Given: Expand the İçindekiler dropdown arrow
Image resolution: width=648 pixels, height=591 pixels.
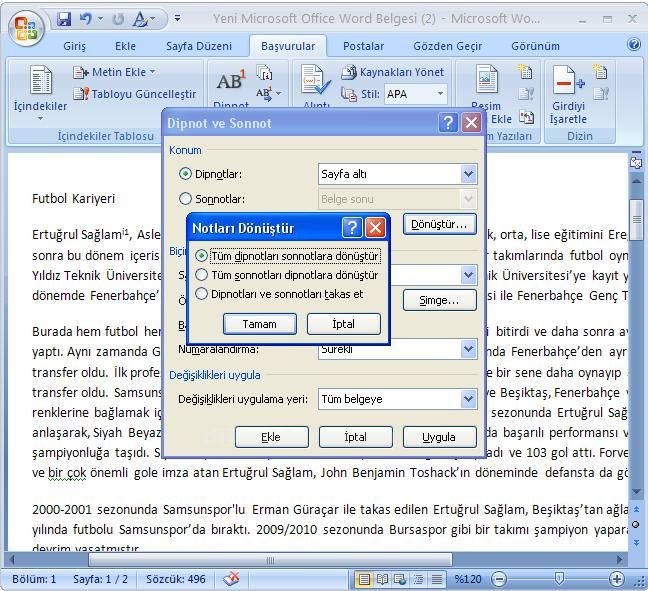Looking at the screenshot, I should [x=40, y=119].
